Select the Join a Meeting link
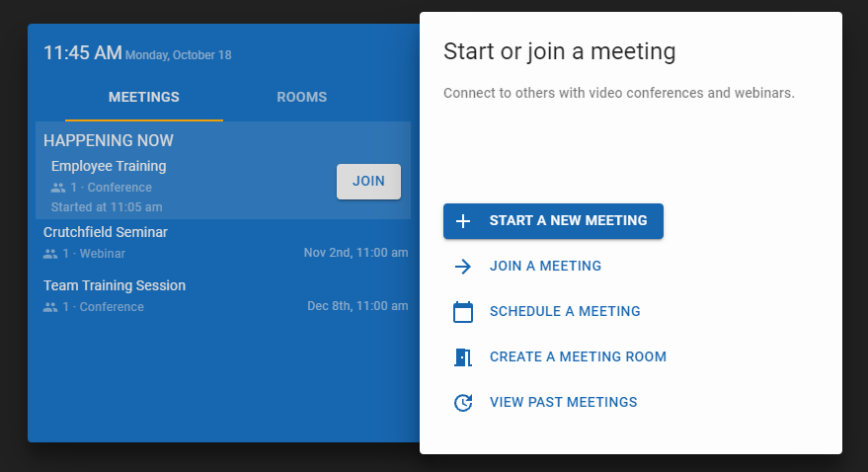The height and width of the screenshot is (472, 868). [x=545, y=267]
